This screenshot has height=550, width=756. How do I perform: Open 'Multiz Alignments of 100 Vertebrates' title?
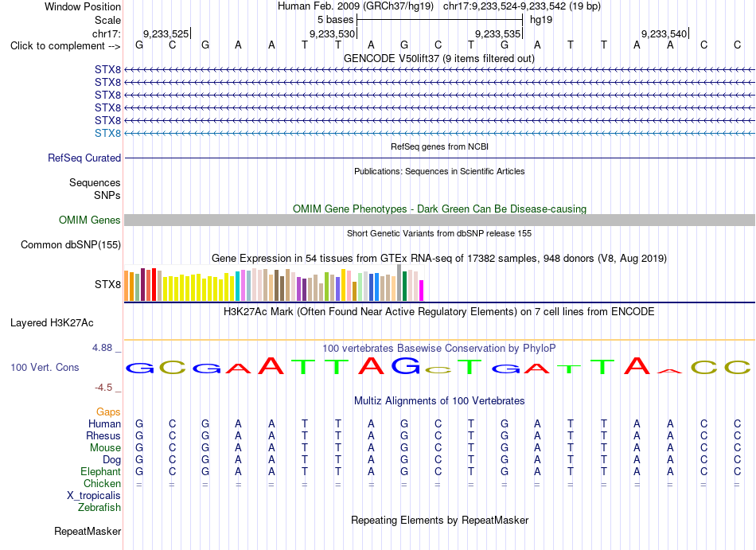(439, 400)
